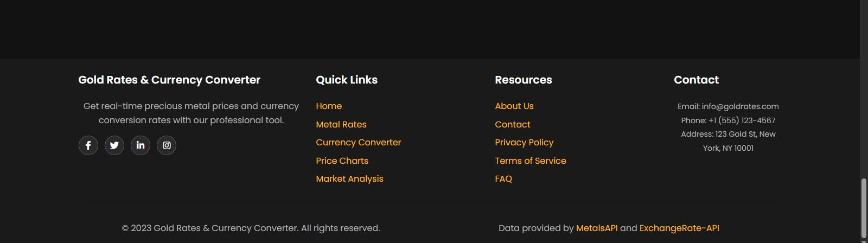This screenshot has width=868, height=243.
Task: Open Metal Rates link
Action: click(341, 125)
